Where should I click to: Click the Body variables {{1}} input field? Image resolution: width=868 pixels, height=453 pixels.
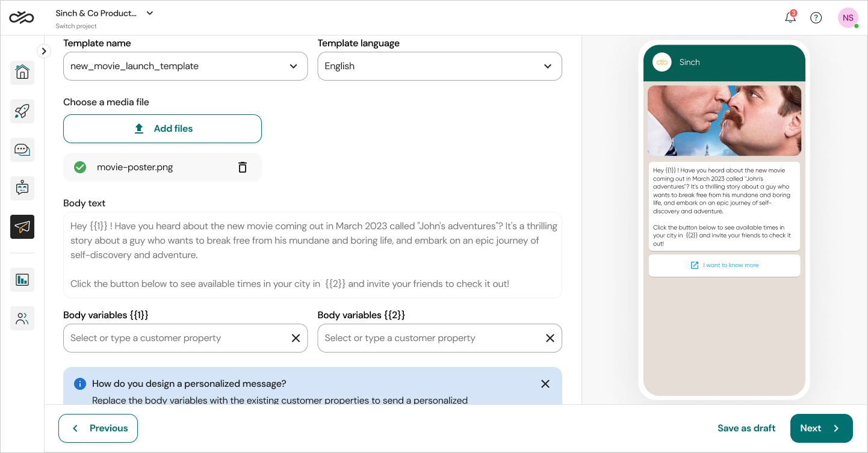coord(175,338)
